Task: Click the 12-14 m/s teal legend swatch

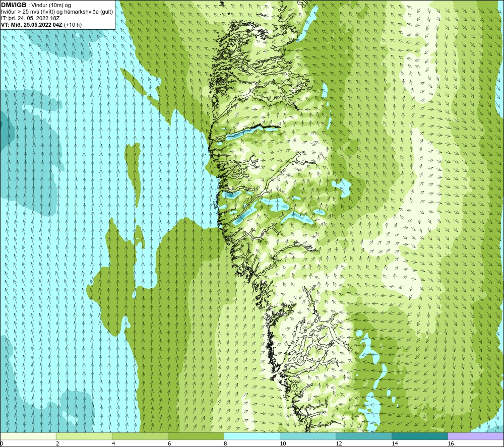Action: tap(363, 436)
